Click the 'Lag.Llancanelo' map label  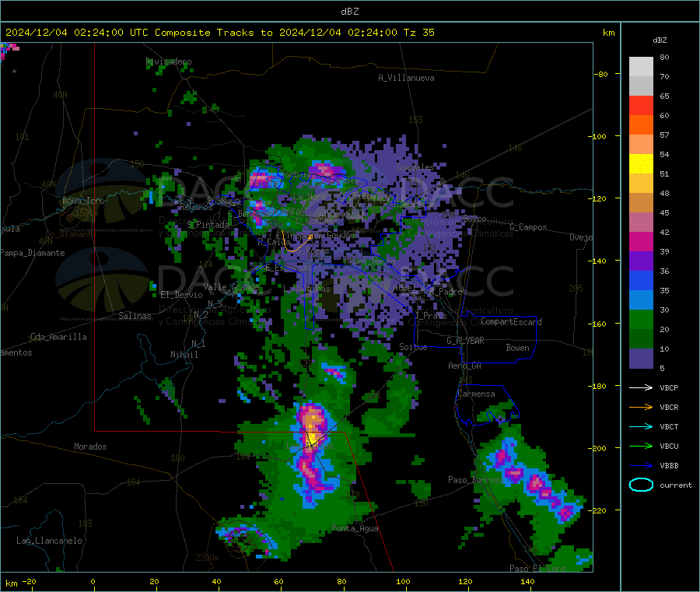(49, 541)
